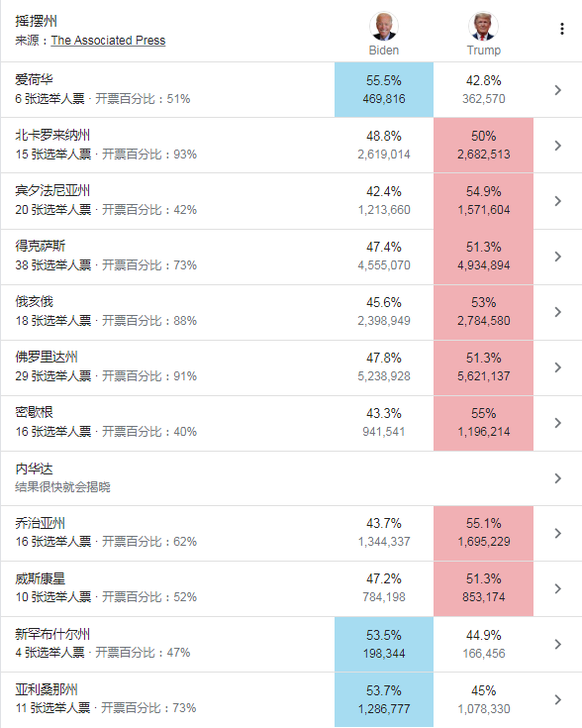The height and width of the screenshot is (728, 582).
Task: Click Trump's portrait photo
Action: pos(483,27)
